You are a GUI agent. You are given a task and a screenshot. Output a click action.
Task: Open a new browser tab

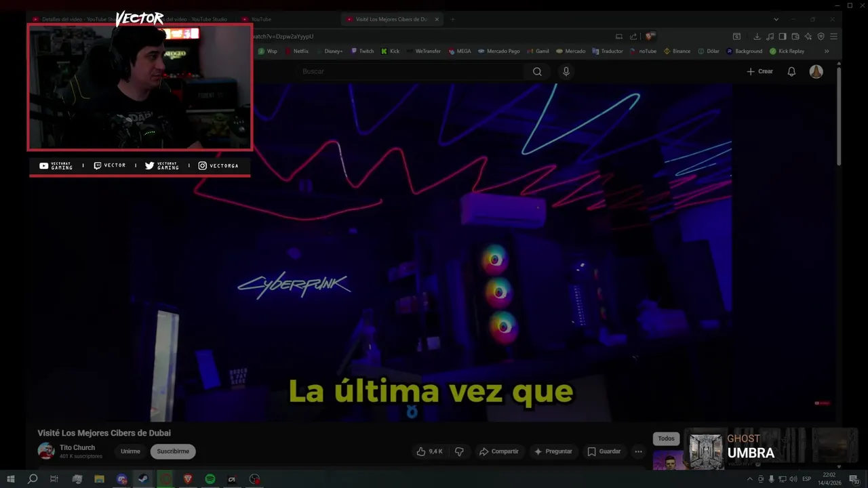(453, 19)
